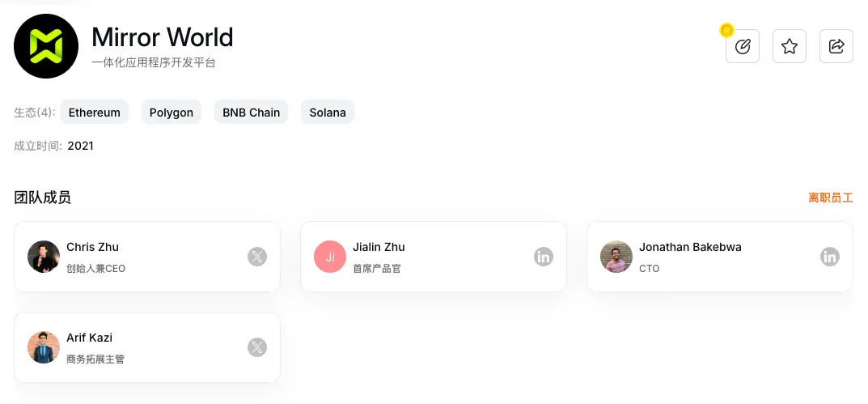Favorite Mirror World with star icon

(790, 47)
